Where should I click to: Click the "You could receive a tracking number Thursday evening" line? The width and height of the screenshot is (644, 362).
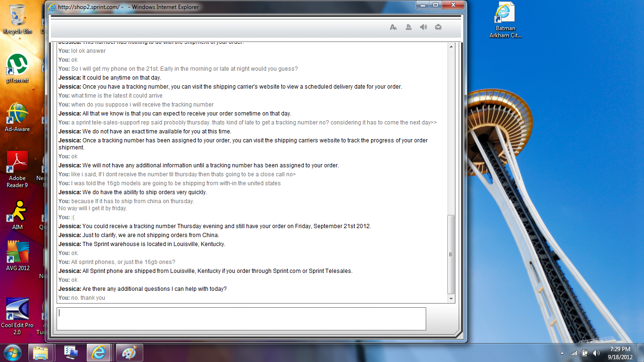tap(227, 226)
